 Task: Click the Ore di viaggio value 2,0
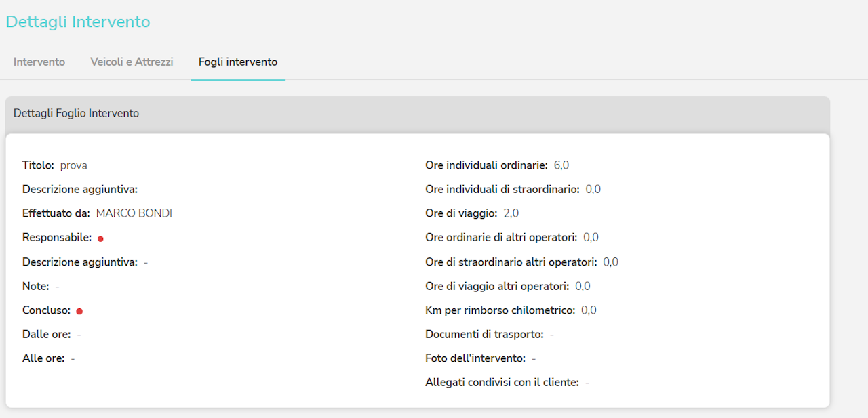point(511,213)
